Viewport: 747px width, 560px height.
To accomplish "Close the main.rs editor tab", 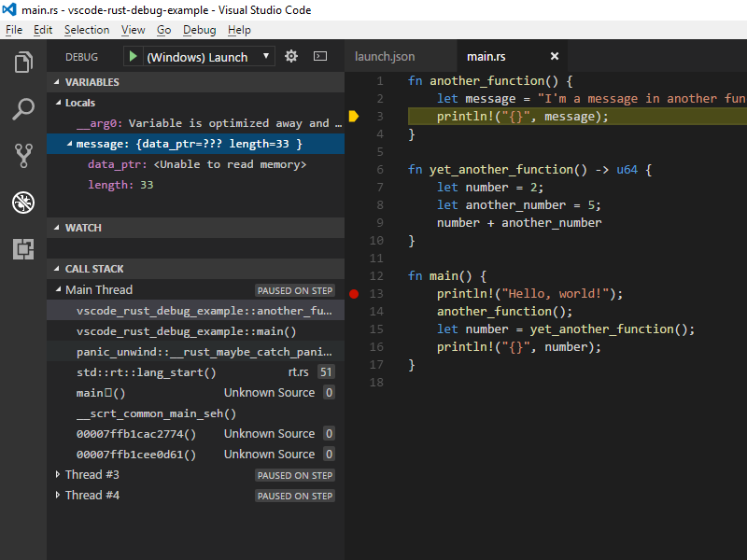I will pyautogui.click(x=555, y=57).
